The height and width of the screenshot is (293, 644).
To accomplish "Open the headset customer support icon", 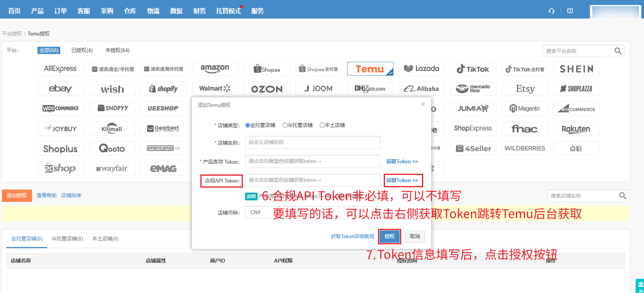I will [551, 11].
